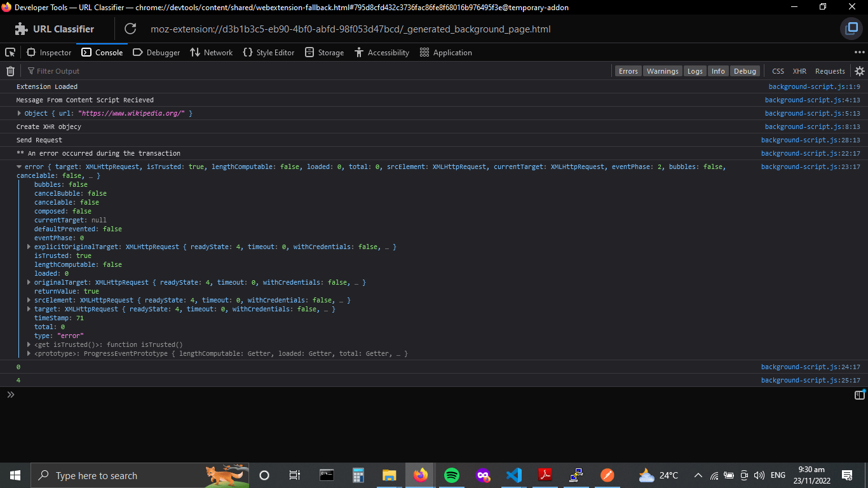Click the reload page icon
This screenshot has width=868, height=488.
pos(130,29)
